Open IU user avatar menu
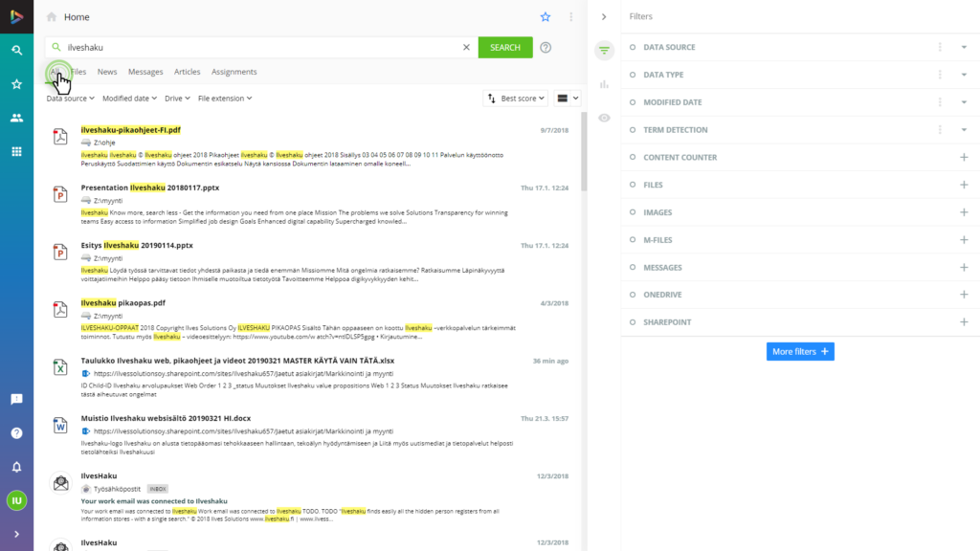 [x=17, y=500]
